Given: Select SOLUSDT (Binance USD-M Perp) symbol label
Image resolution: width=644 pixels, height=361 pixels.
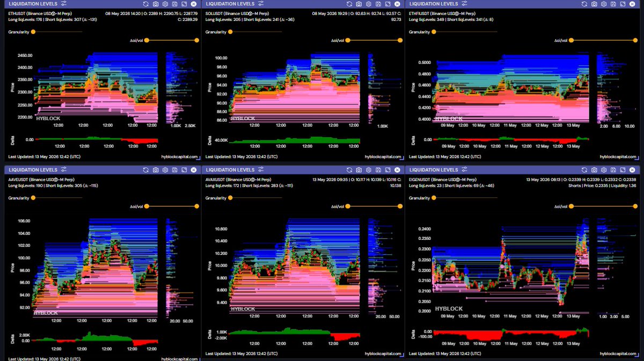Looking at the screenshot, I should click(237, 13).
